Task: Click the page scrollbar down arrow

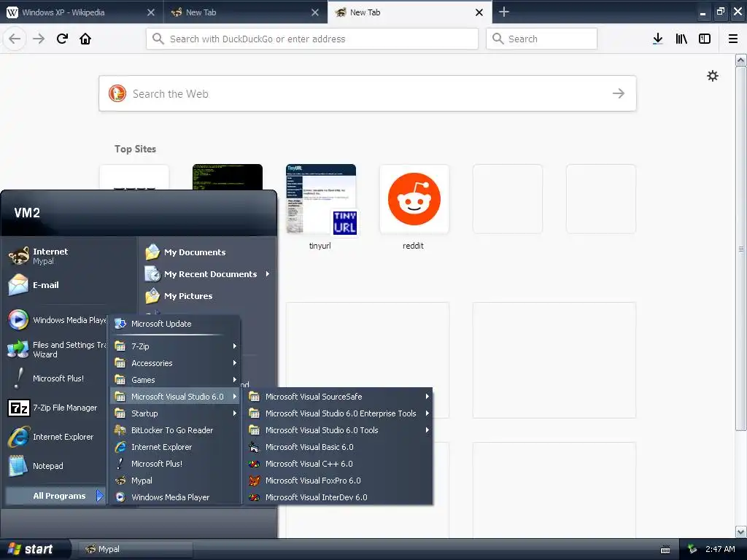Action: [740, 532]
